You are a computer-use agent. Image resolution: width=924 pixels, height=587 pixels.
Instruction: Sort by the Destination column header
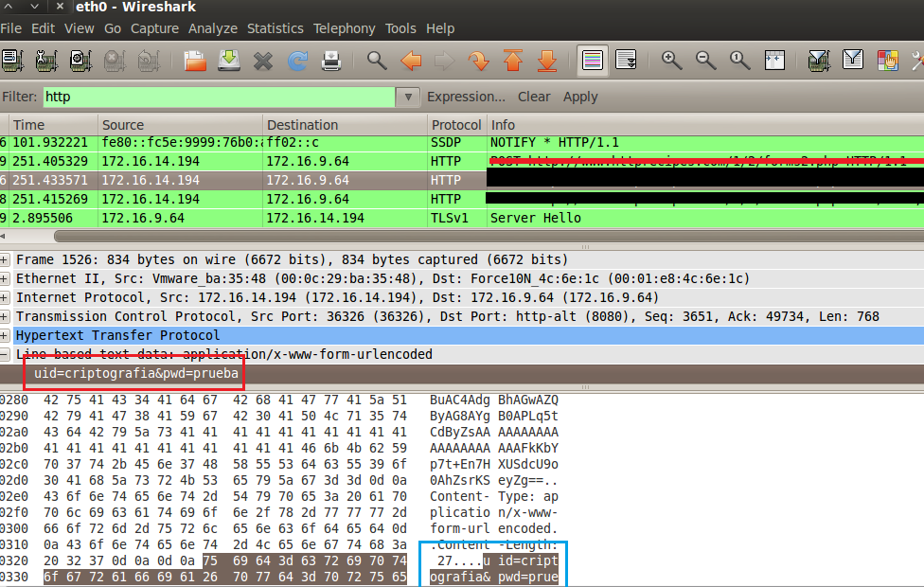click(345, 125)
